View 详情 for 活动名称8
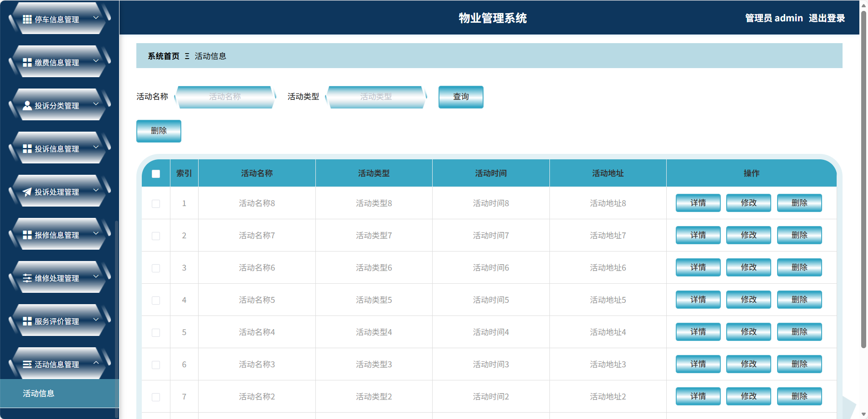This screenshot has height=419, width=868. pyautogui.click(x=698, y=203)
